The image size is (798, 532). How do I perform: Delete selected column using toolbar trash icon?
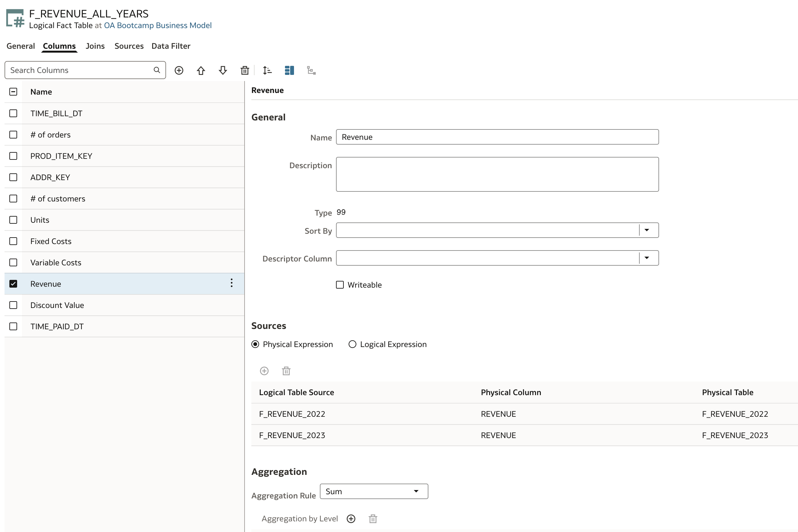tap(245, 70)
